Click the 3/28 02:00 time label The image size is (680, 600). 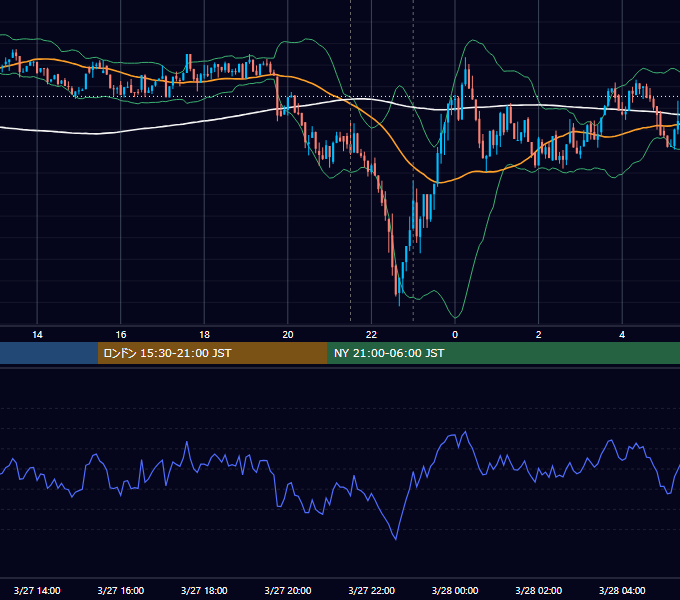[538, 590]
